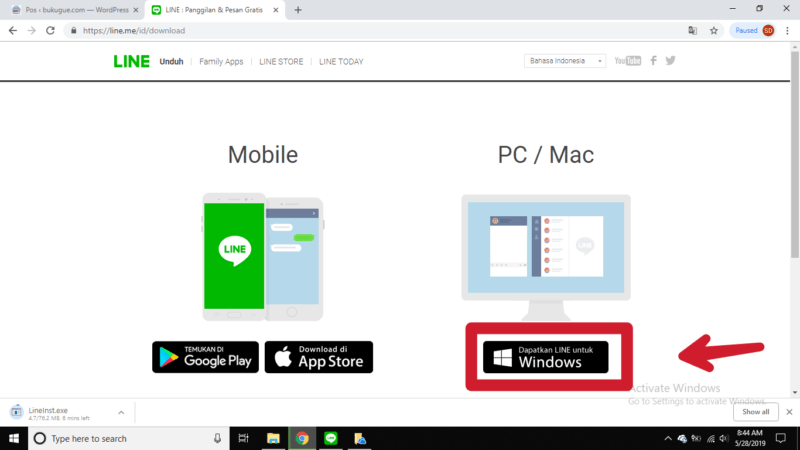800x450 pixels.
Task: Close the downloads bar
Action: pos(789,412)
